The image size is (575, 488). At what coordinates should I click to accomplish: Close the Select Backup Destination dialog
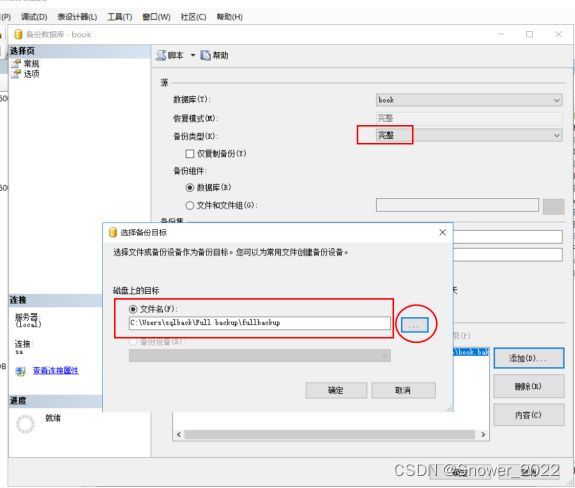tap(443, 232)
